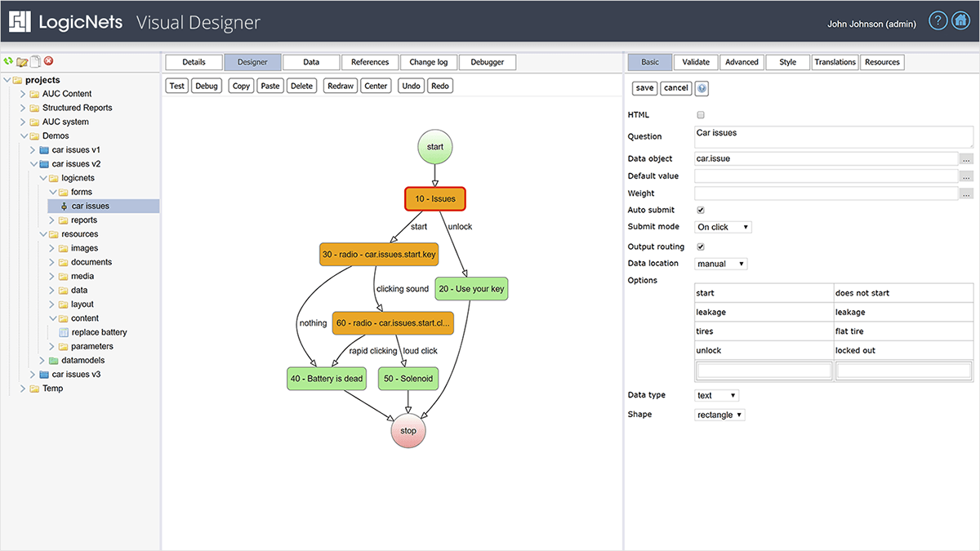This screenshot has width=980, height=551.
Task: Select node 30 - radio car.issues.start.key
Action: point(380,255)
